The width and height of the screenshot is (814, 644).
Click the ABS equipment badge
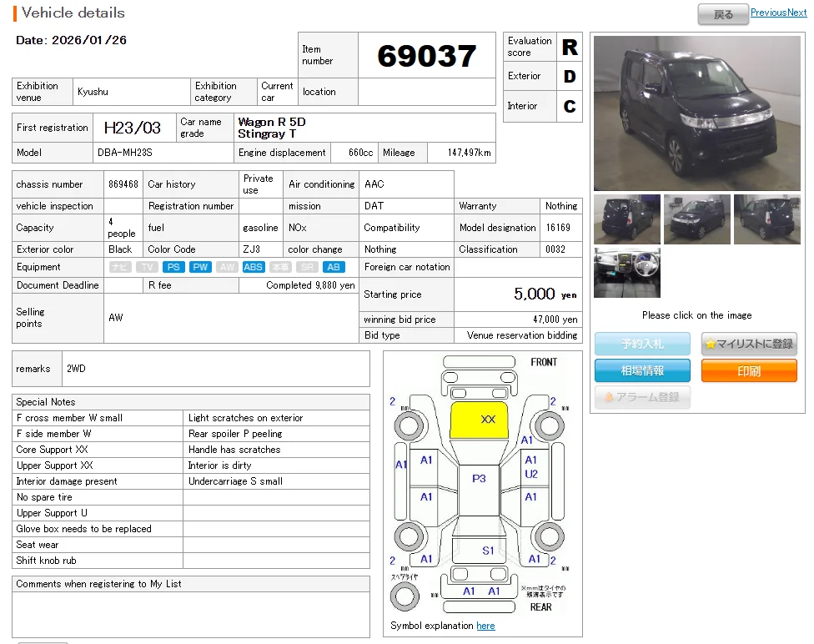tap(254, 267)
